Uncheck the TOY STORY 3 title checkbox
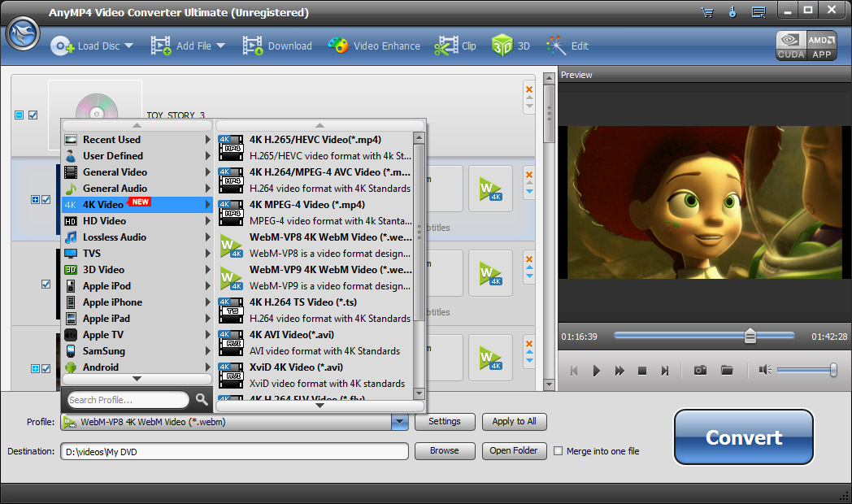This screenshot has height=504, width=852. (33, 115)
